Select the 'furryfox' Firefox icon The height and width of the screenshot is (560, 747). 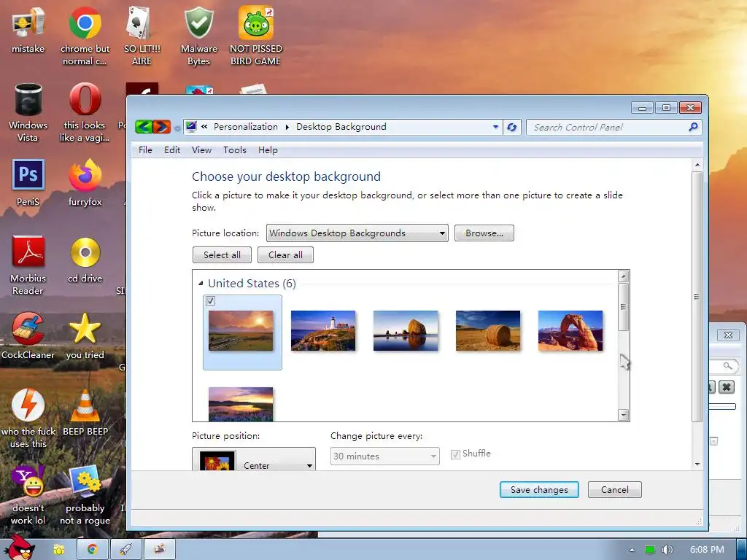(85, 183)
